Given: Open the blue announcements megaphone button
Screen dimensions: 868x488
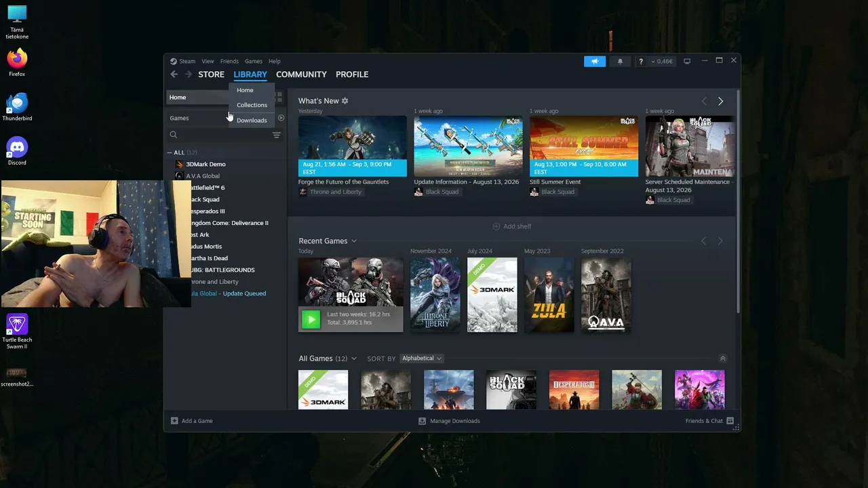Looking at the screenshot, I should 595,61.
